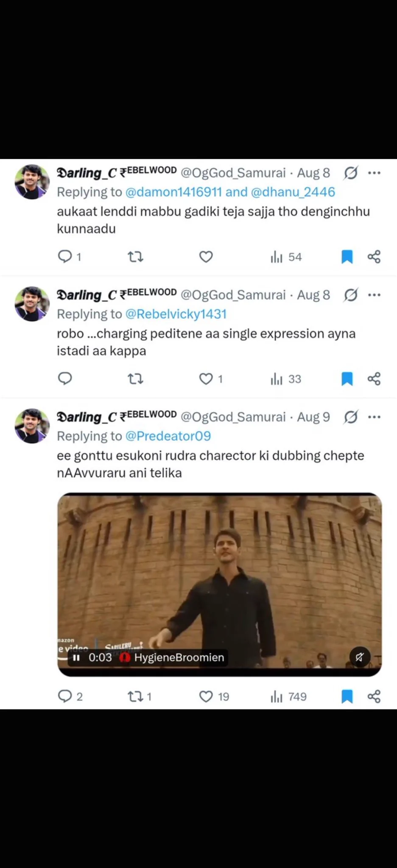This screenshot has height=868, width=397.
Task: Pause the video at 0:03
Action: click(76, 657)
